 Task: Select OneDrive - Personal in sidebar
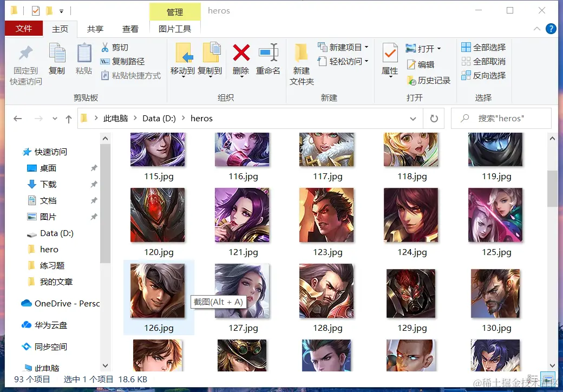pos(60,304)
